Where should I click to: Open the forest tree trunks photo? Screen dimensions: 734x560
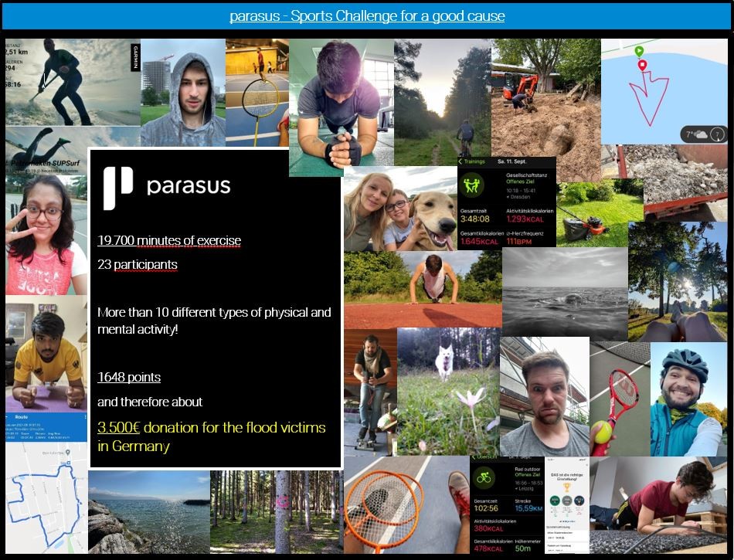277,512
